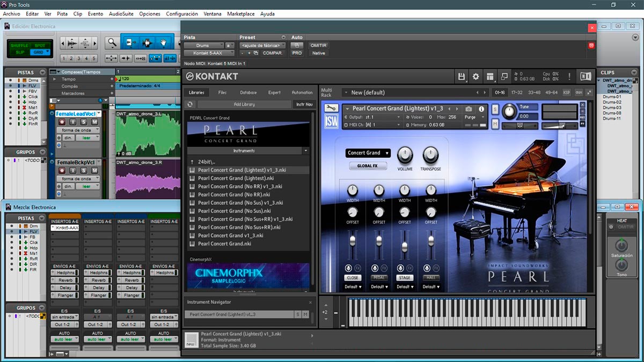Image resolution: width=644 pixels, height=362 pixels.
Task: Select the Selector tool with waveform icon
Action: pyautogui.click(x=147, y=42)
